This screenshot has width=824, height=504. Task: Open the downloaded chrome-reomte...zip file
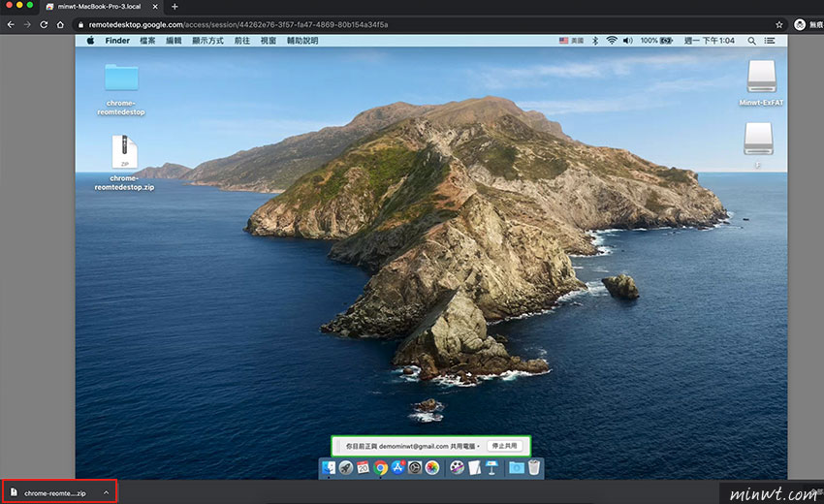click(x=54, y=493)
